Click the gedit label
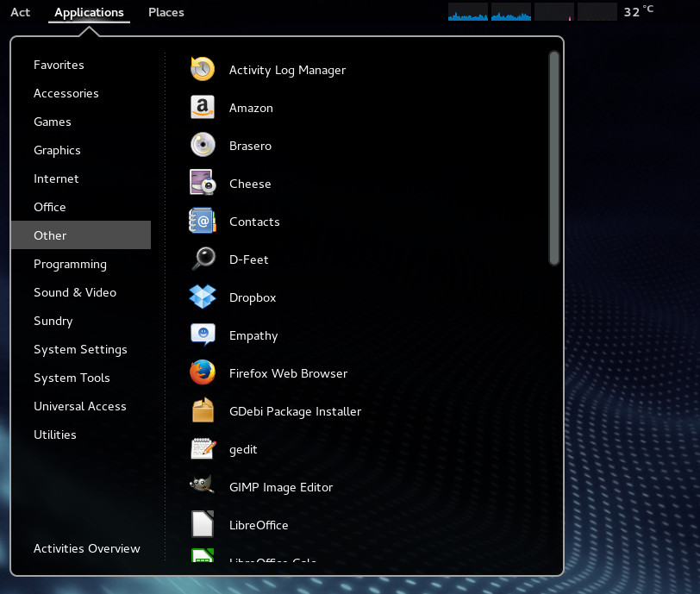The height and width of the screenshot is (594, 700). coord(243,450)
